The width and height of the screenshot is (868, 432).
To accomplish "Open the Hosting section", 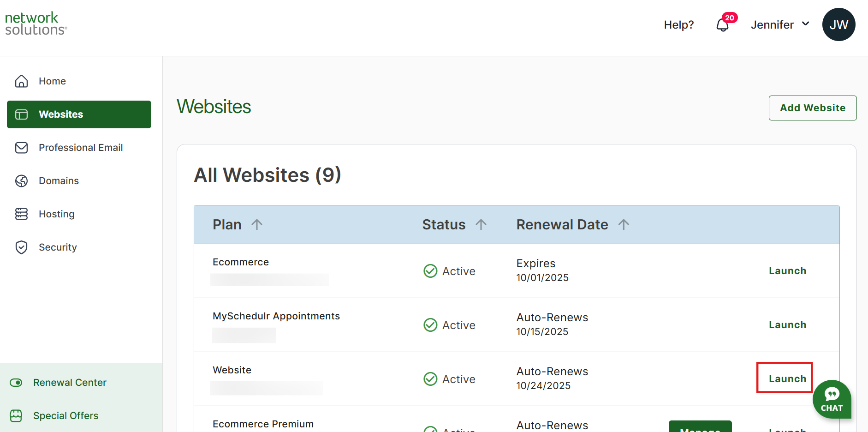I will (x=79, y=214).
